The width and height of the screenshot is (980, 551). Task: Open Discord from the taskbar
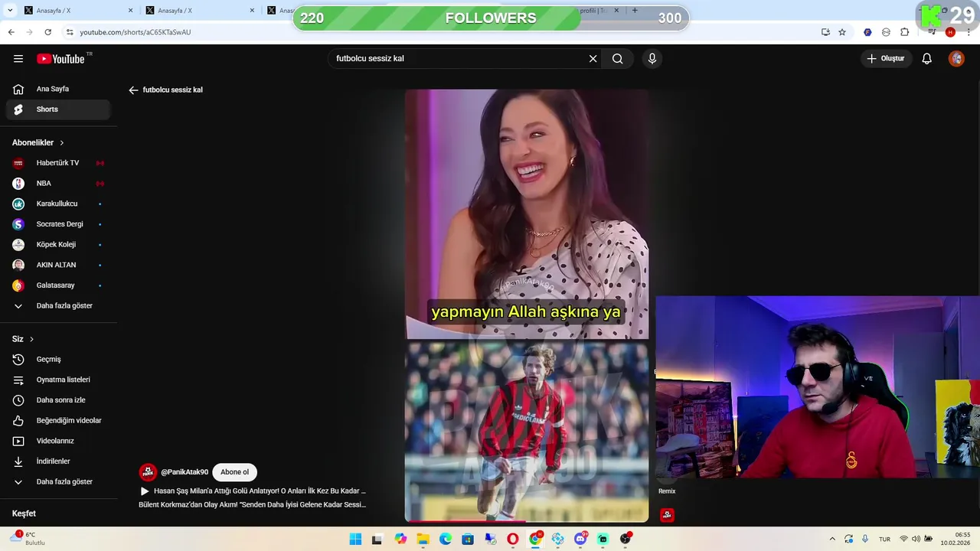click(580, 540)
